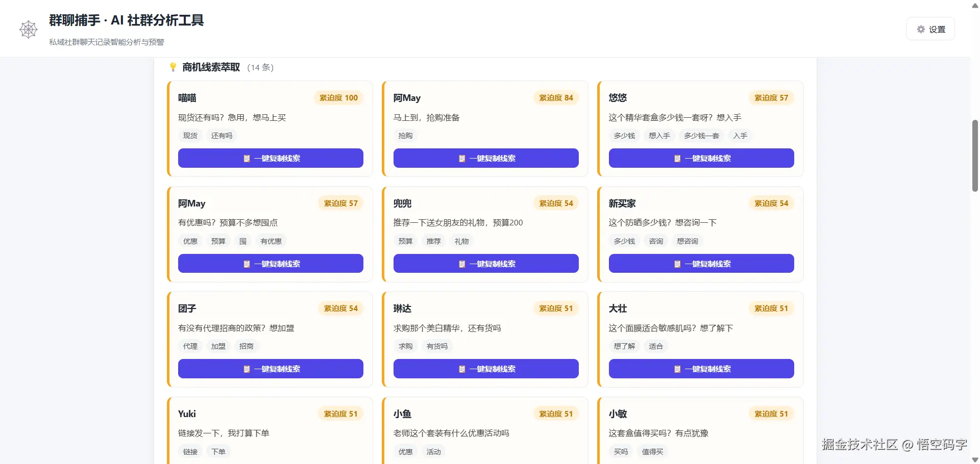Click the lightbulb icon beside 商机线索萃取

tap(173, 67)
